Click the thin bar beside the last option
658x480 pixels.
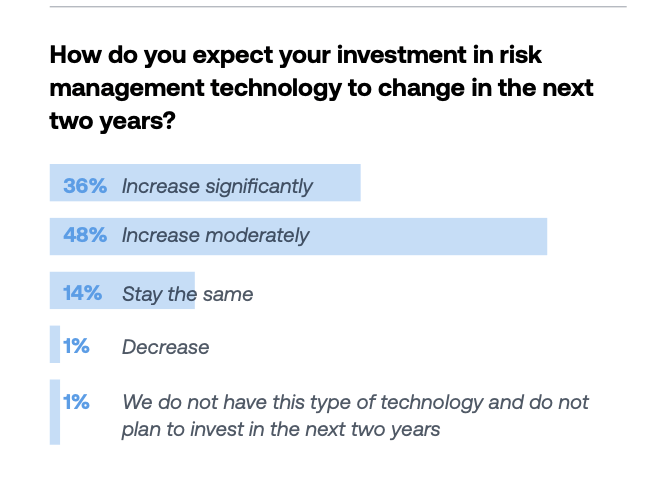[54, 412]
